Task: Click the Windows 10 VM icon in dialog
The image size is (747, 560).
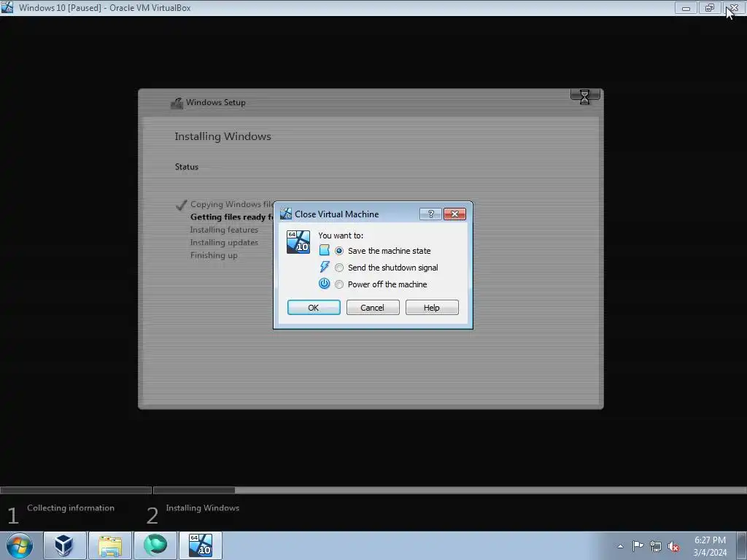Action: [298, 242]
